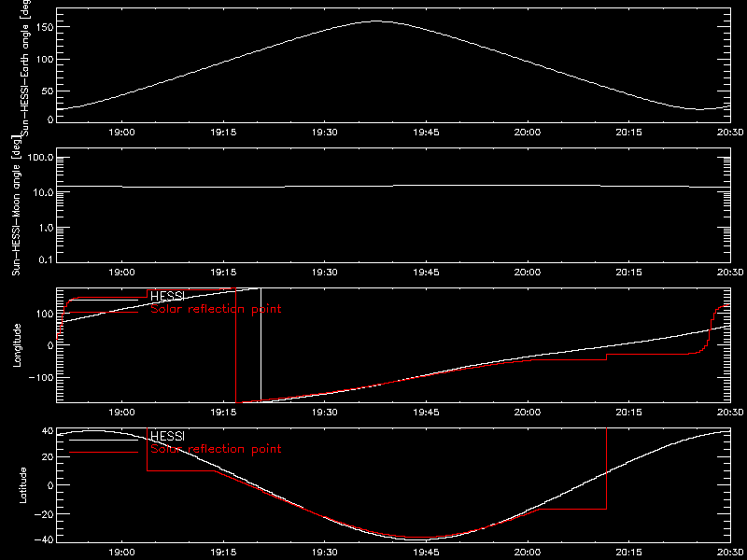Click the 40 tick on Latitude axis

click(x=48, y=431)
